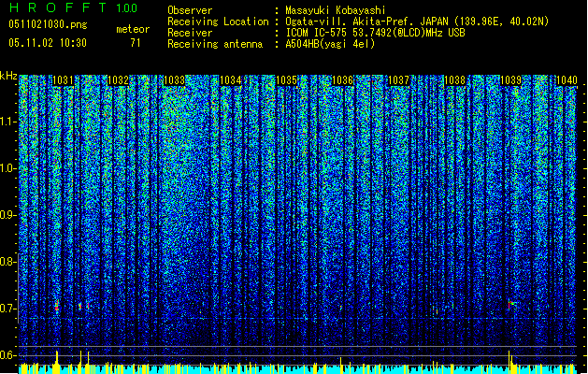Click the Receiving antenna label
The width and height of the screenshot is (588, 374).
[215, 44]
